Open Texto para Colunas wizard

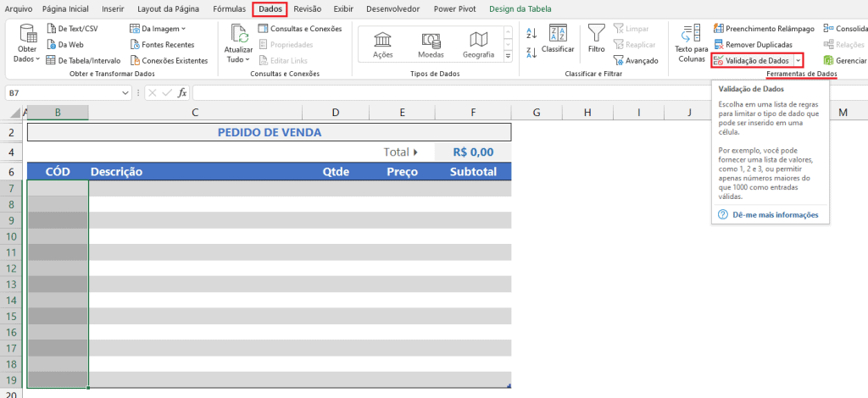pyautogui.click(x=691, y=43)
